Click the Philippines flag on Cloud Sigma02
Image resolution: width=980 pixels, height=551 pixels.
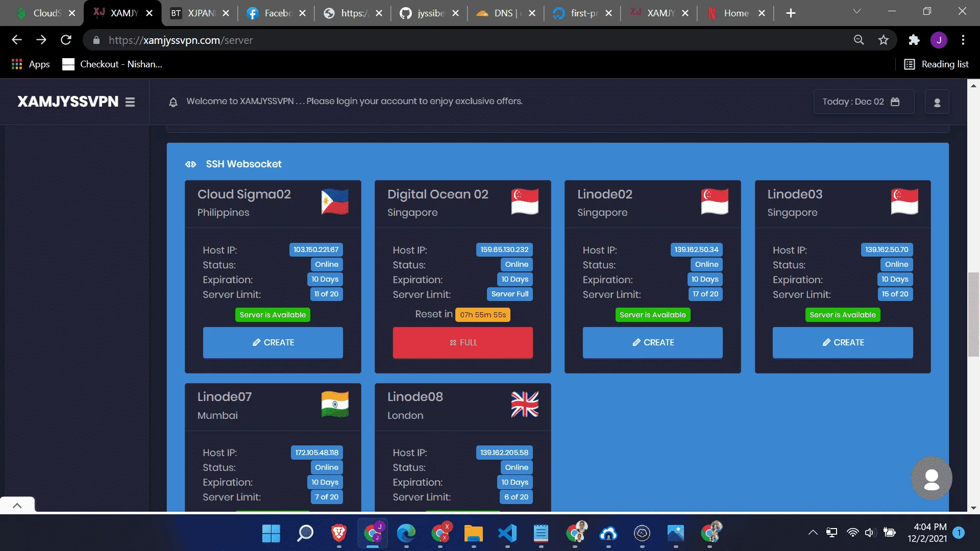pos(335,202)
